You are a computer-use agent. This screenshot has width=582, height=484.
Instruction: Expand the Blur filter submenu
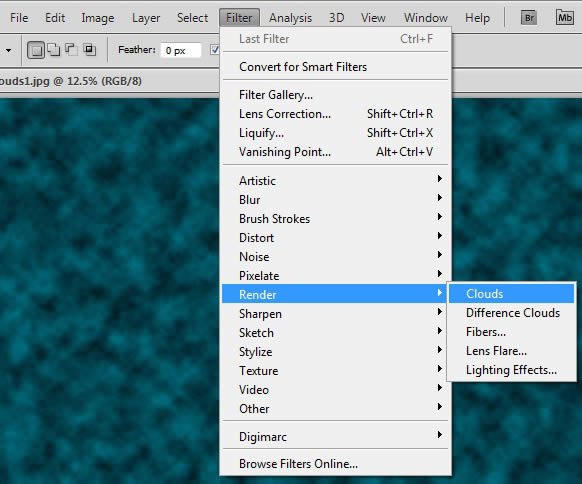[336, 200]
